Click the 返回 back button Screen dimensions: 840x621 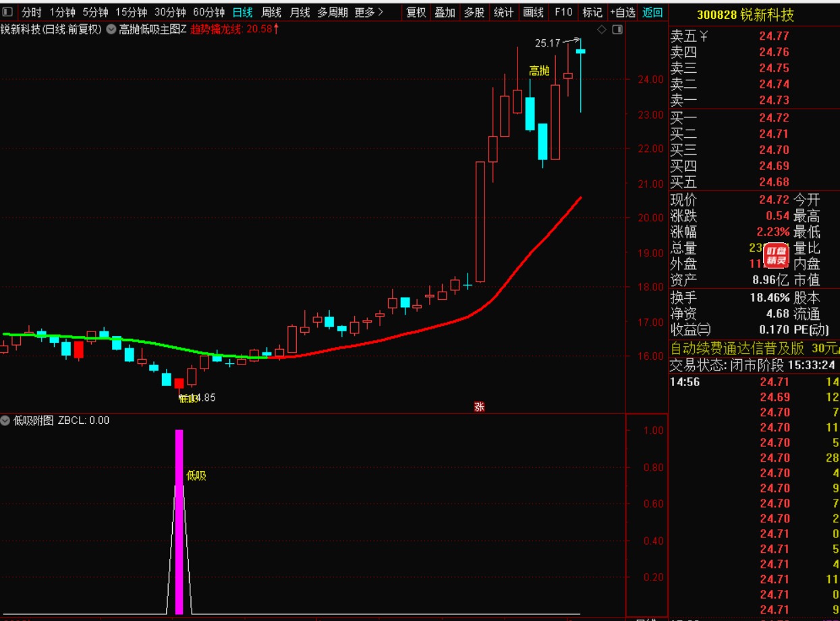(652, 12)
